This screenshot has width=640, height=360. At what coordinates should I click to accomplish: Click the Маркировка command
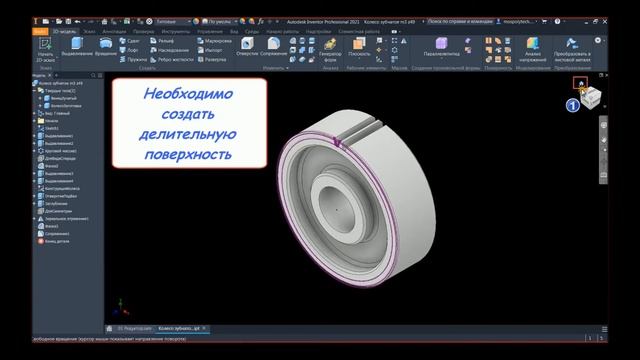click(x=214, y=41)
